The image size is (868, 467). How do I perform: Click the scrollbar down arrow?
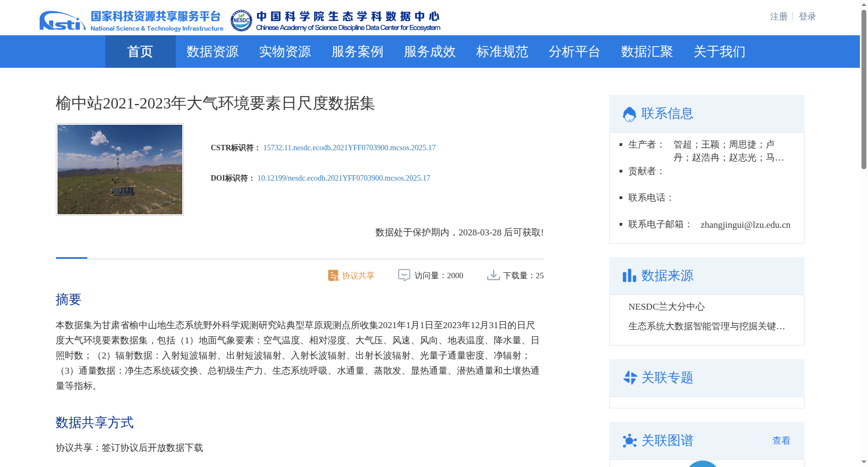tap(864, 463)
